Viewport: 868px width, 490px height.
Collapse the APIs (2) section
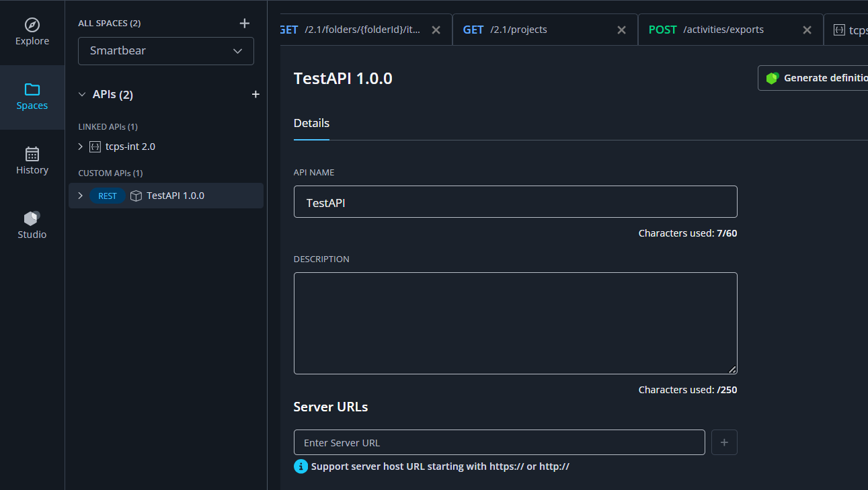coord(82,95)
